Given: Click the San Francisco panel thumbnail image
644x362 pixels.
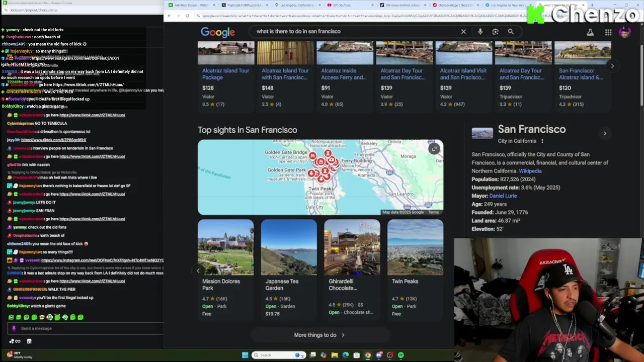Looking at the screenshot, I should 482,133.
